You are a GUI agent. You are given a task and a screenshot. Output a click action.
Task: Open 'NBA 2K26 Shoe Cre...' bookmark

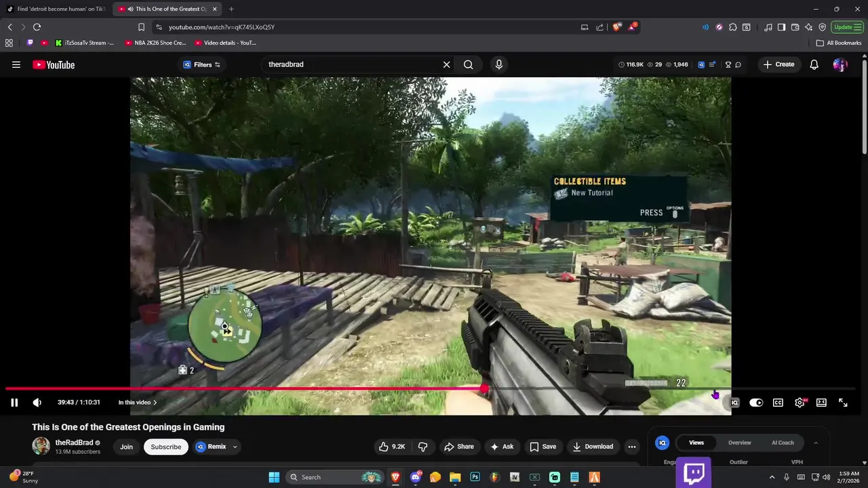155,43
